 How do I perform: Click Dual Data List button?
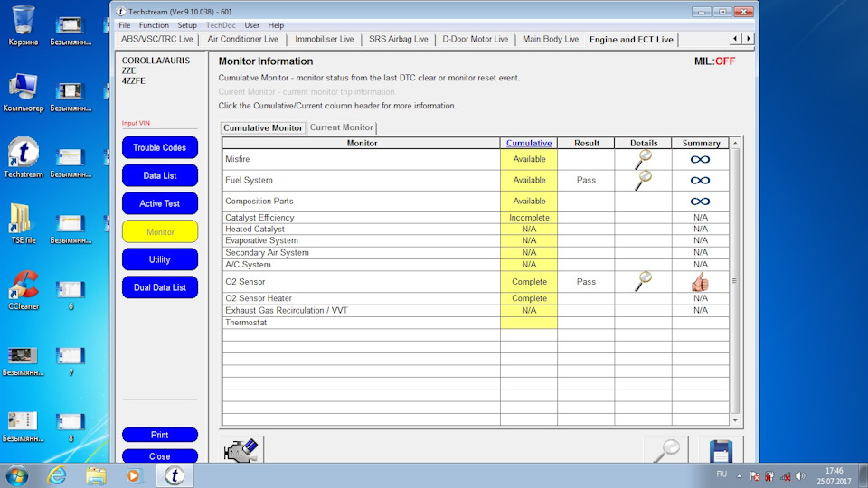[x=159, y=287]
